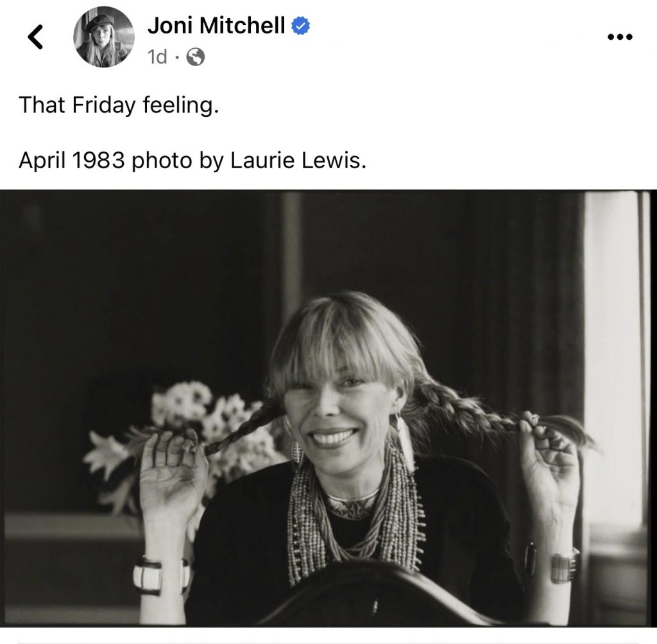Open the three-dot post options menu

click(x=619, y=37)
